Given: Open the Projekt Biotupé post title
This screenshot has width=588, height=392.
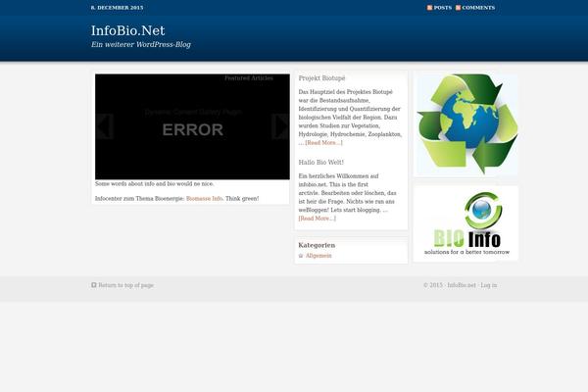Looking at the screenshot, I should 321,78.
